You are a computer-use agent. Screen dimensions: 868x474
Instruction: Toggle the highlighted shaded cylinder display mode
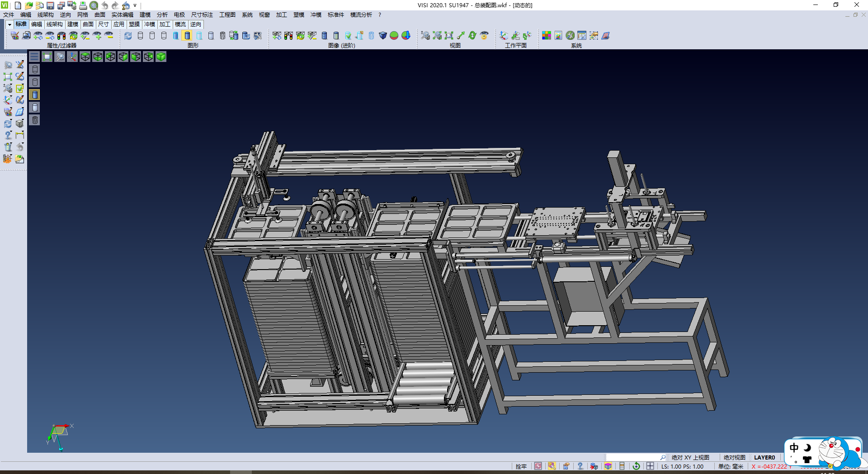pos(187,36)
